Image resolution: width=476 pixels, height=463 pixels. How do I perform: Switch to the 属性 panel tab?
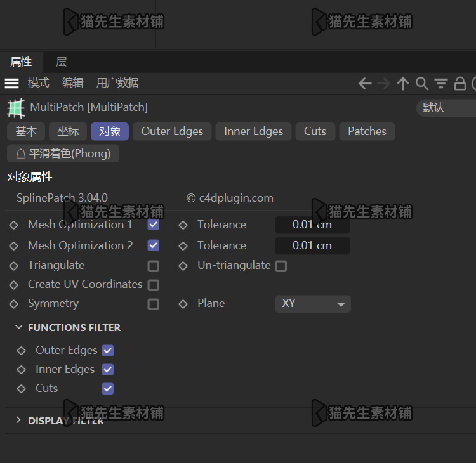pyautogui.click(x=21, y=62)
